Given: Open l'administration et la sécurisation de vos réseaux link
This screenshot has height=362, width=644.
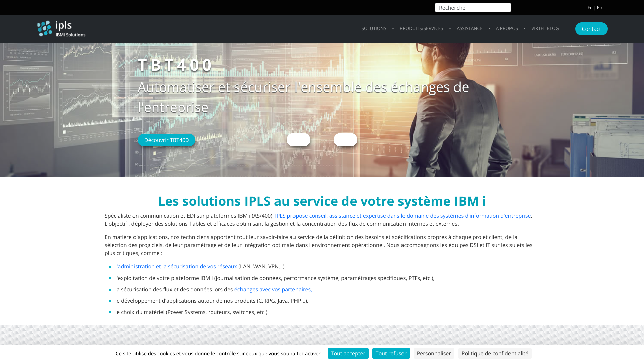Looking at the screenshot, I should click(176, 266).
